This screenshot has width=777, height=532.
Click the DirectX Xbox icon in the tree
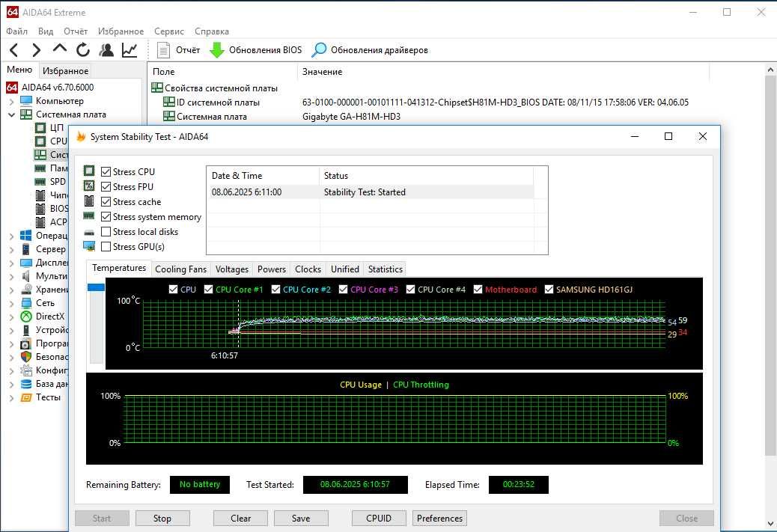click(25, 316)
